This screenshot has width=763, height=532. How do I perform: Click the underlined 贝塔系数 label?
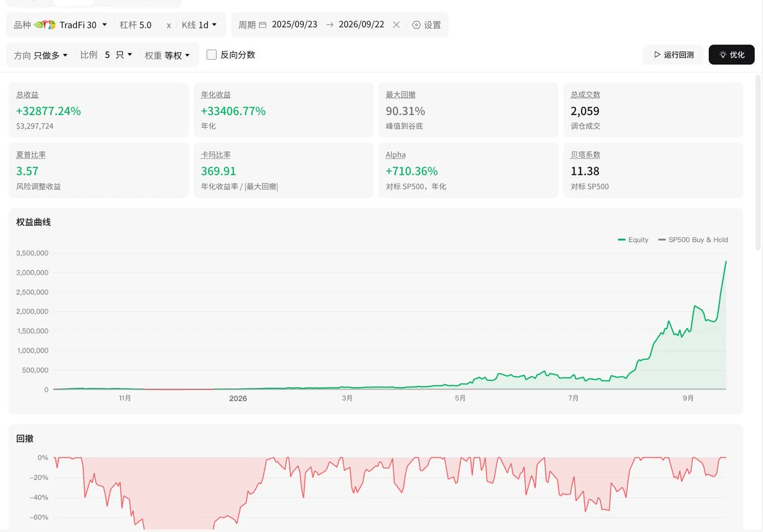click(586, 154)
